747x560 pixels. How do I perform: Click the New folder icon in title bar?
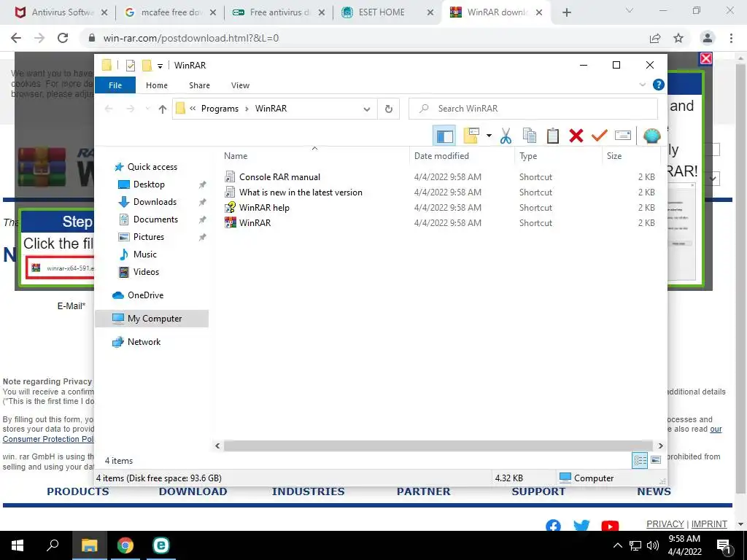pyautogui.click(x=147, y=65)
